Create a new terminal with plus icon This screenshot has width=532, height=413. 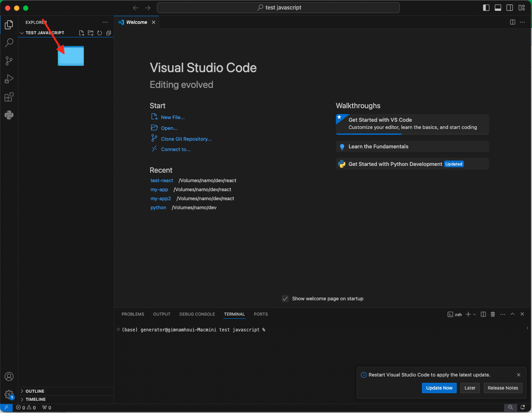pos(468,314)
